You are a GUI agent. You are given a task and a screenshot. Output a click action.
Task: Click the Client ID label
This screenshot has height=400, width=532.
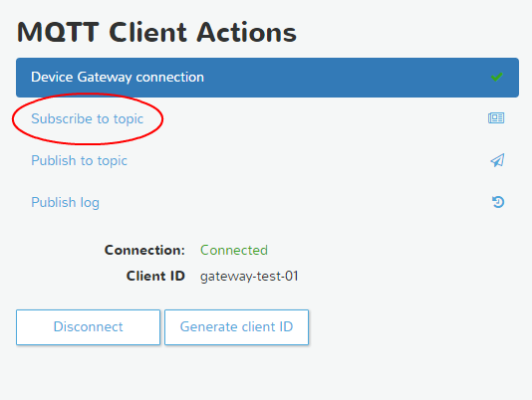coord(155,276)
